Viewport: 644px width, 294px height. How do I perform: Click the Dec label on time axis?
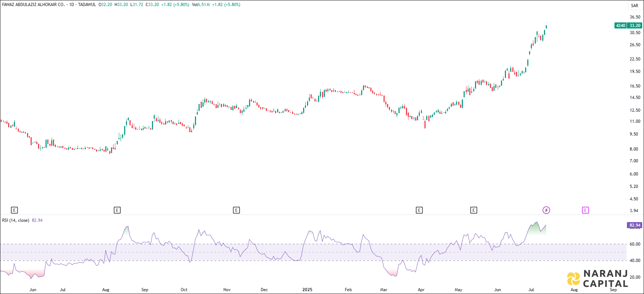point(264,290)
